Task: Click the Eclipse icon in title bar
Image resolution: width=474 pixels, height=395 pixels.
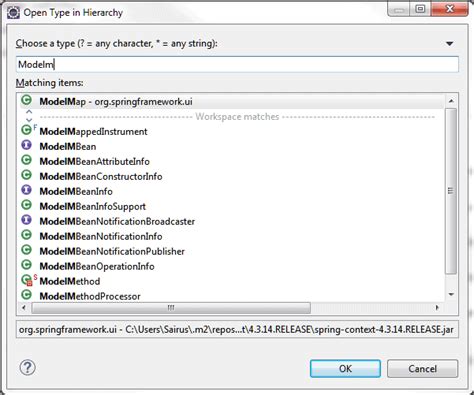Action: coord(13,13)
